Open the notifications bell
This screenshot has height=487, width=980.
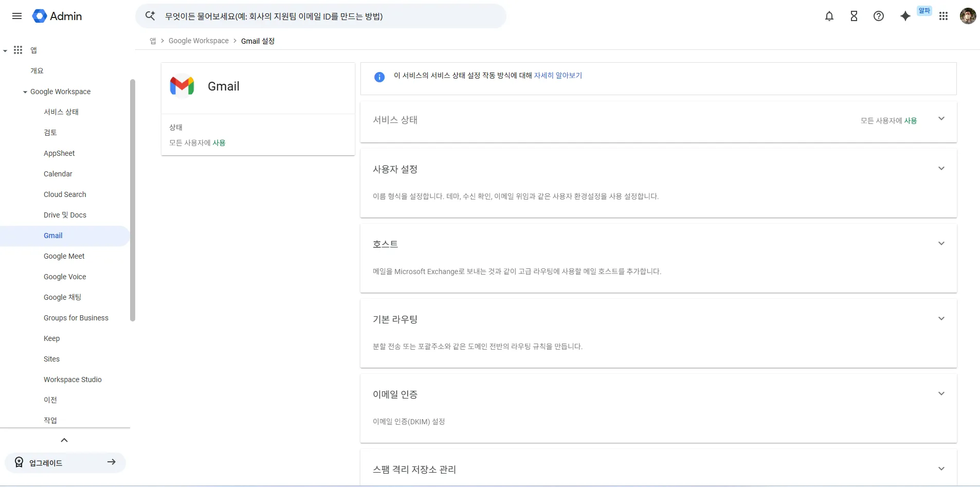pos(829,16)
